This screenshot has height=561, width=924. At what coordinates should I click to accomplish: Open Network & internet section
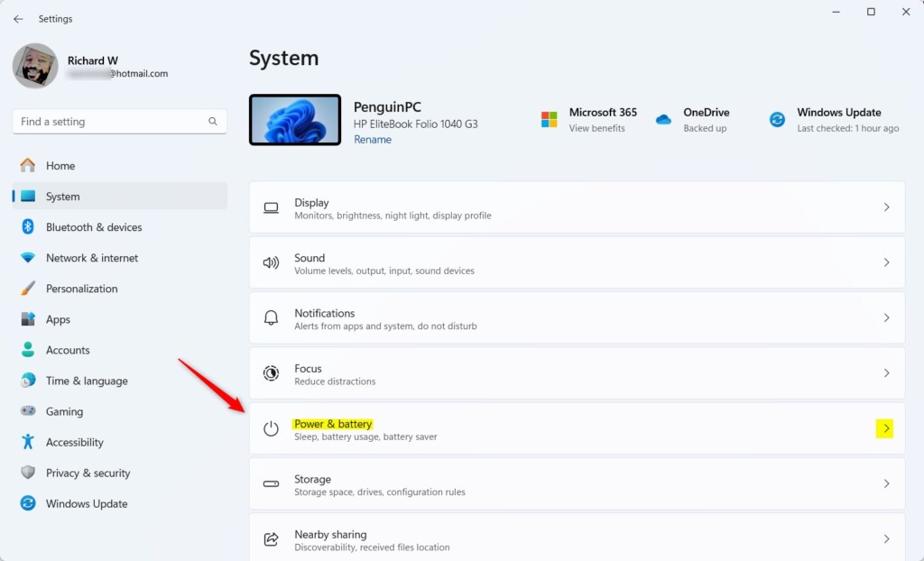(x=120, y=258)
